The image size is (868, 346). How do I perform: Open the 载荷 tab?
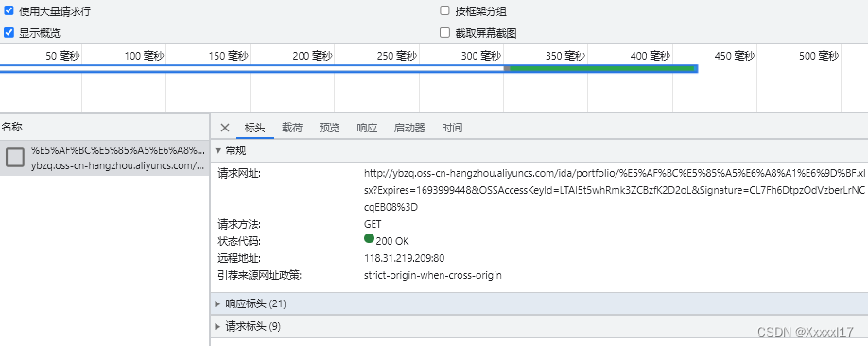(292, 128)
